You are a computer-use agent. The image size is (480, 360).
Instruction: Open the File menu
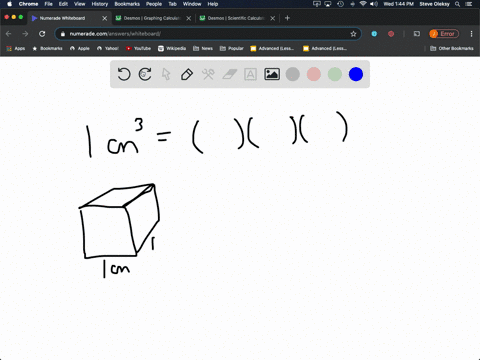click(x=49, y=4)
